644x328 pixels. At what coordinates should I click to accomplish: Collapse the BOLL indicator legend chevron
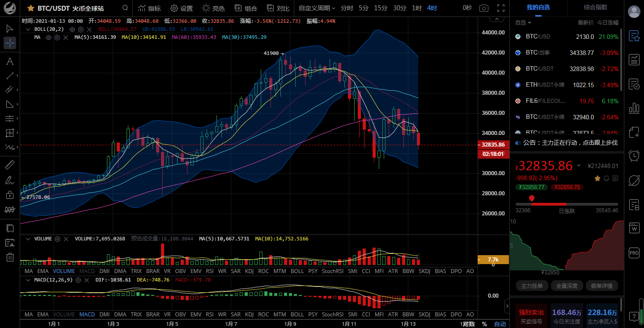coord(28,29)
